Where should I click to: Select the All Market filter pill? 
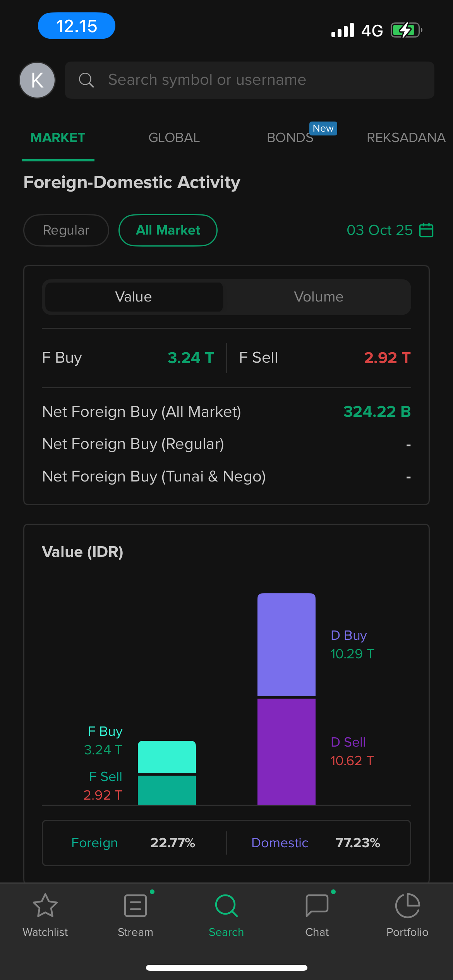click(168, 230)
